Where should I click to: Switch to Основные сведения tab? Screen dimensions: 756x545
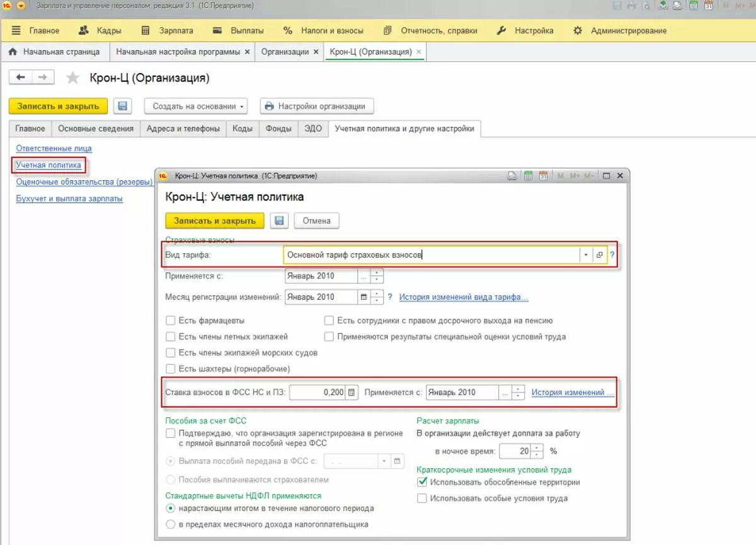(96, 129)
